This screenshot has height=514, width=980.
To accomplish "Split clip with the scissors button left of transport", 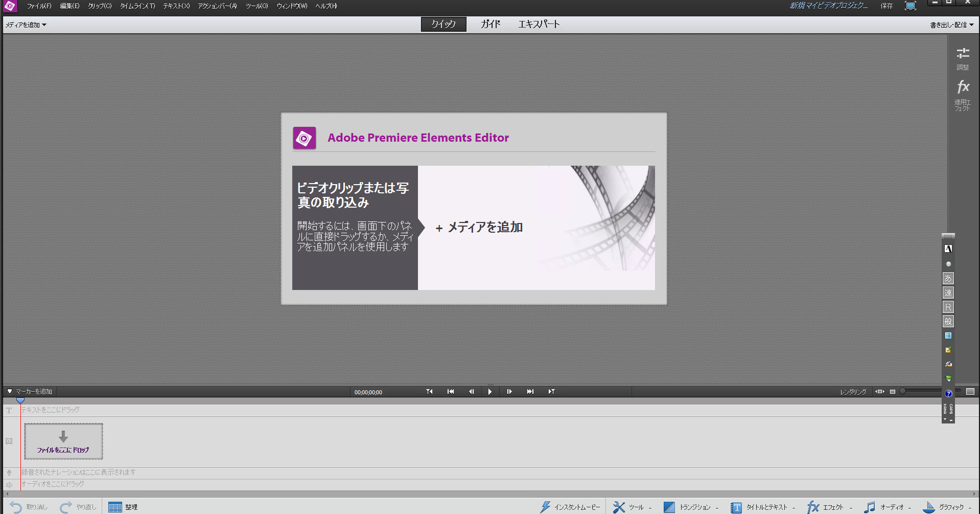I will pos(429,392).
